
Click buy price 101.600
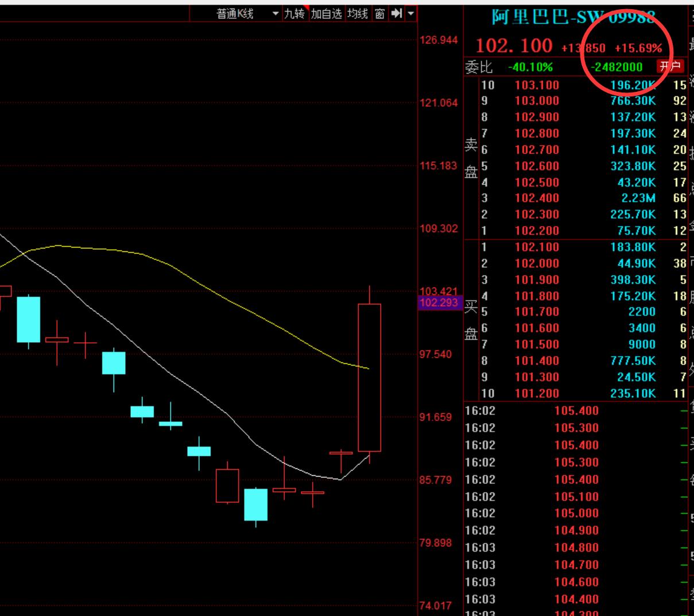(537, 328)
